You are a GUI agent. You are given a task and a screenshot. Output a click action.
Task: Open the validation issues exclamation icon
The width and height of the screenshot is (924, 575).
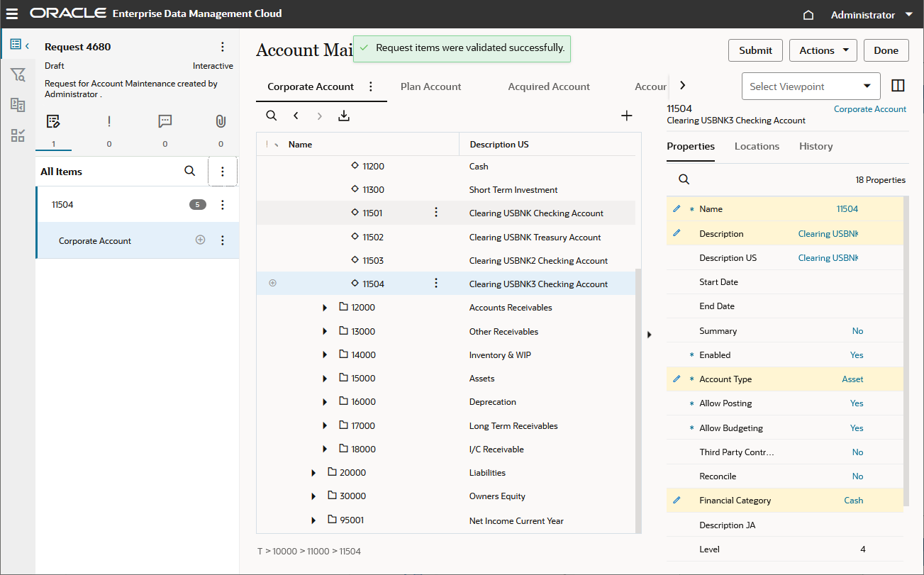tap(109, 121)
